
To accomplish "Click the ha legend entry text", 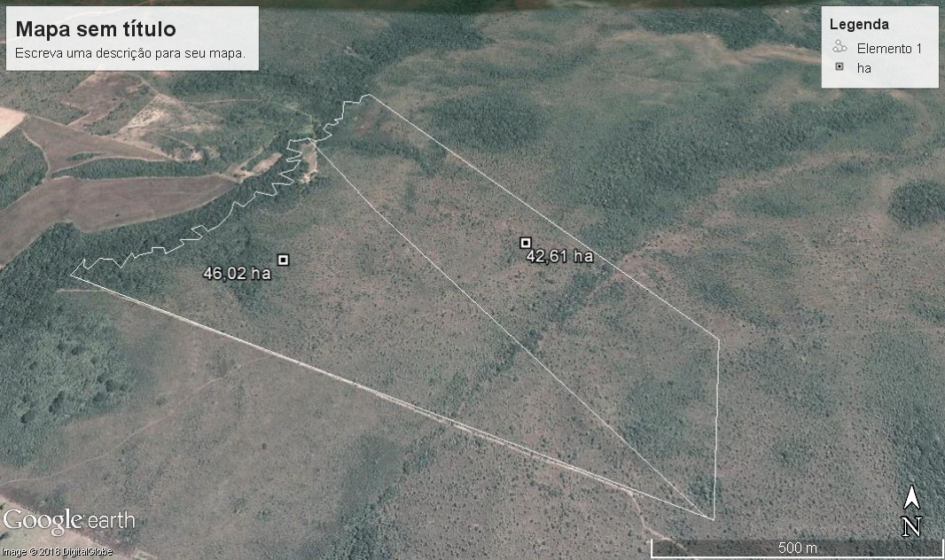I will point(864,67).
